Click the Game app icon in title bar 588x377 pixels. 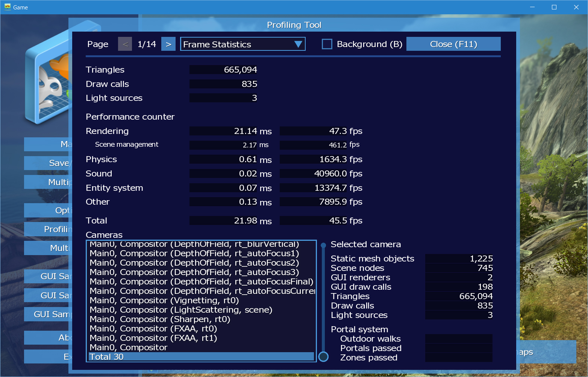[x=8, y=7]
